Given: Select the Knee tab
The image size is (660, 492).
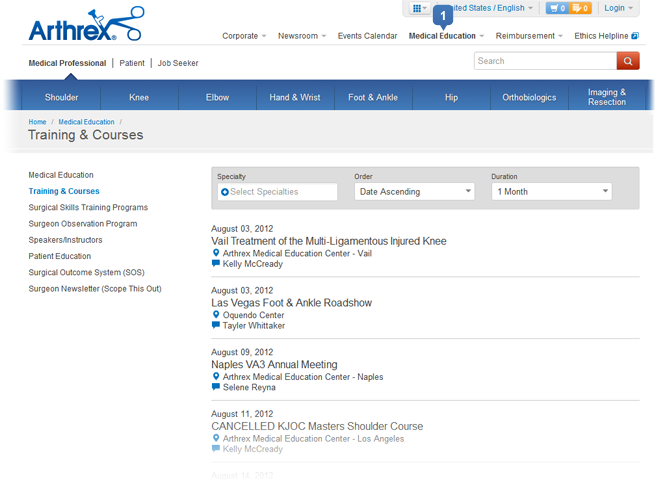Looking at the screenshot, I should click(x=139, y=97).
